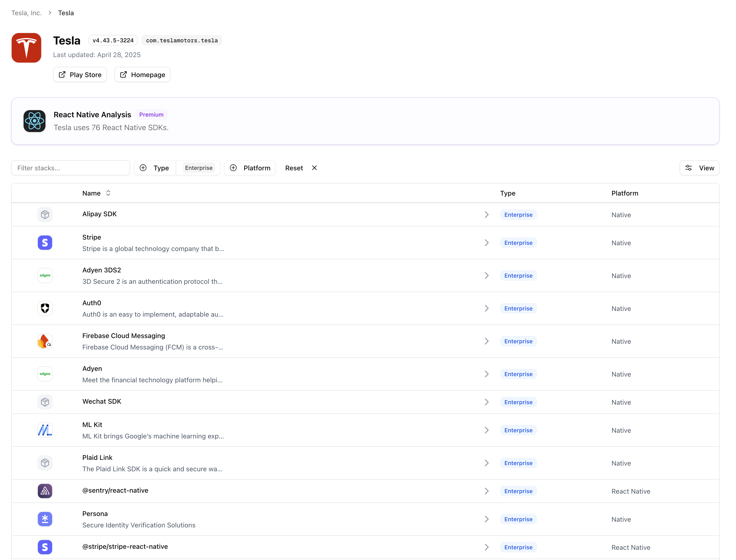Click the Adyen 3DS2 logo icon
This screenshot has width=736, height=560.
[45, 276]
